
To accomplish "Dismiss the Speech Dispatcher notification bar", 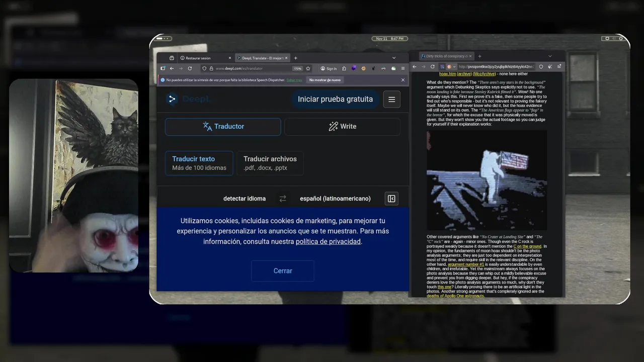I will click(403, 80).
